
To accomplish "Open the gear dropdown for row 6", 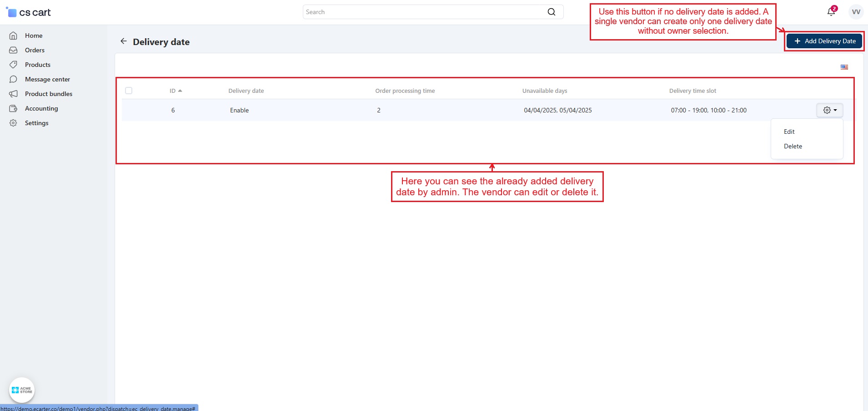I will [x=829, y=110].
